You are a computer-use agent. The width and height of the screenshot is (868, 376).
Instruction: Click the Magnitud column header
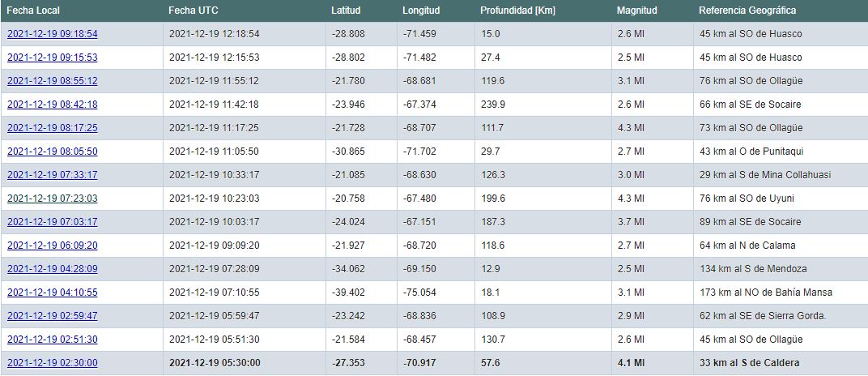636,11
